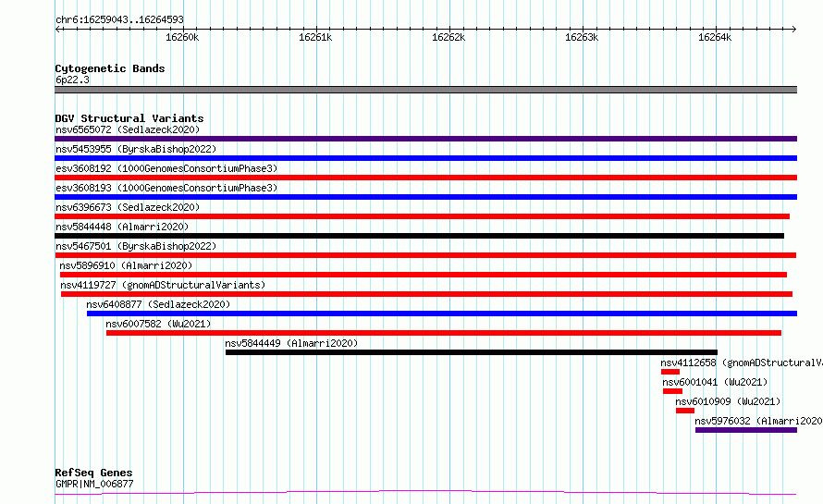The height and width of the screenshot is (504, 823).
Task: Open the DGV Structural Variants track title
Action: [129, 118]
